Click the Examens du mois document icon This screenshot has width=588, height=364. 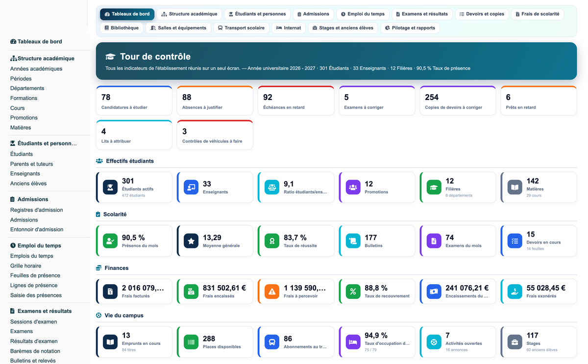click(434, 241)
